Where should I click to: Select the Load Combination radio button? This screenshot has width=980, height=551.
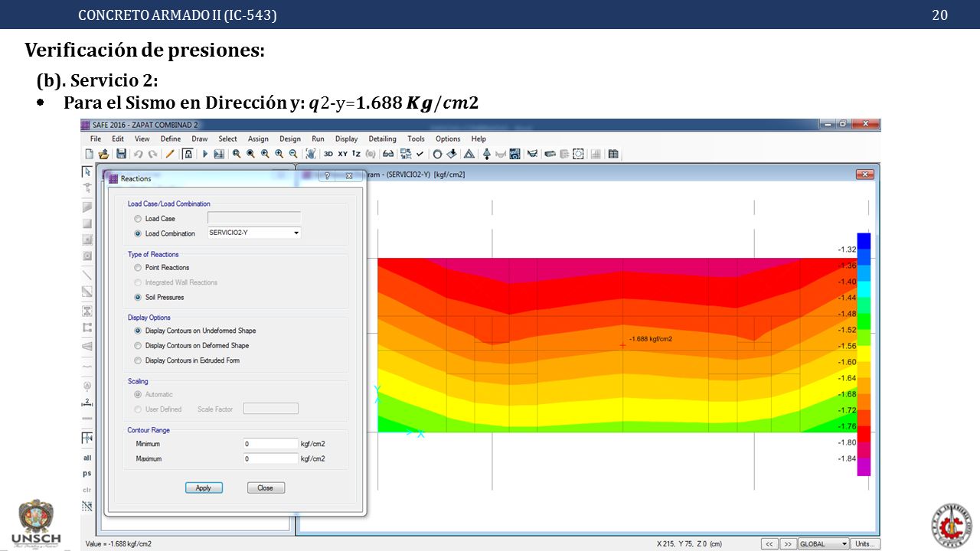tap(138, 233)
